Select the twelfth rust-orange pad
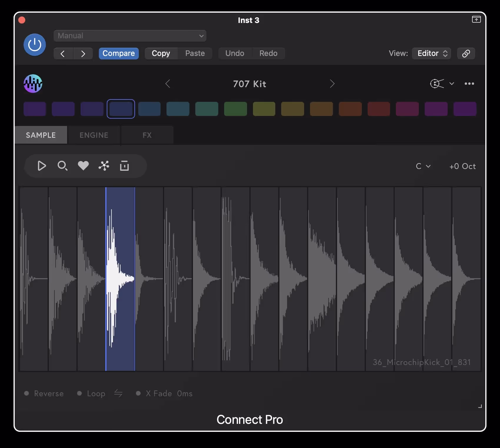Screen dimensions: 500x448 (x=350, y=109)
